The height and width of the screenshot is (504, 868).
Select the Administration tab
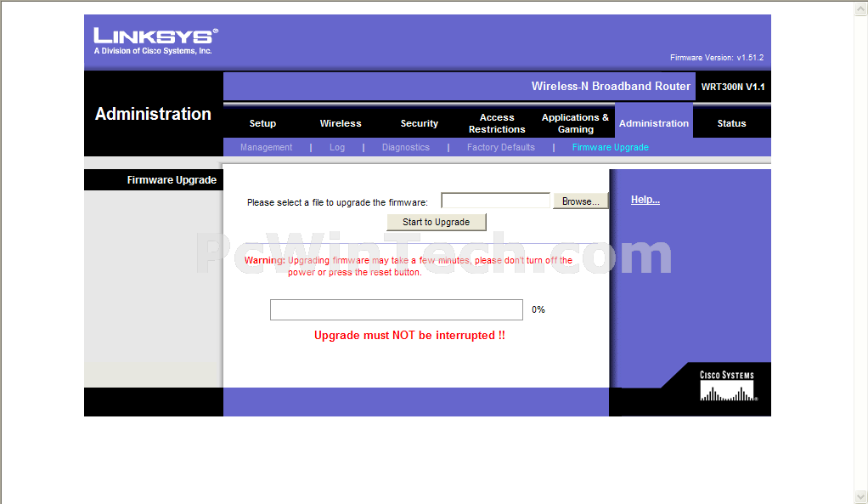coord(654,123)
